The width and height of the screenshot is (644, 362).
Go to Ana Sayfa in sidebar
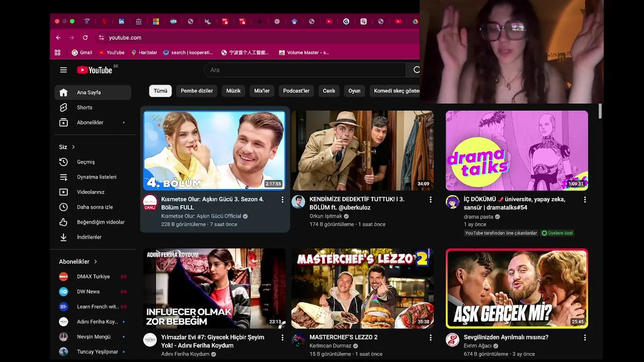point(93,93)
